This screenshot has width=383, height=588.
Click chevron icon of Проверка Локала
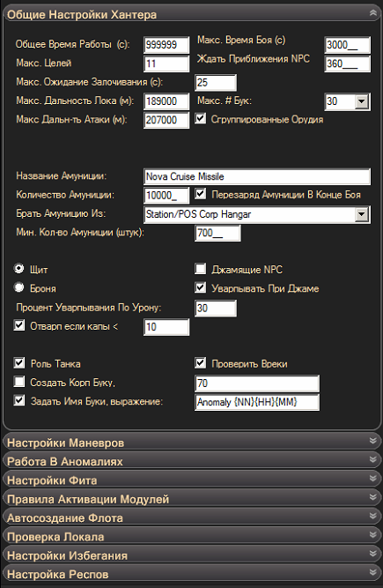(x=372, y=534)
